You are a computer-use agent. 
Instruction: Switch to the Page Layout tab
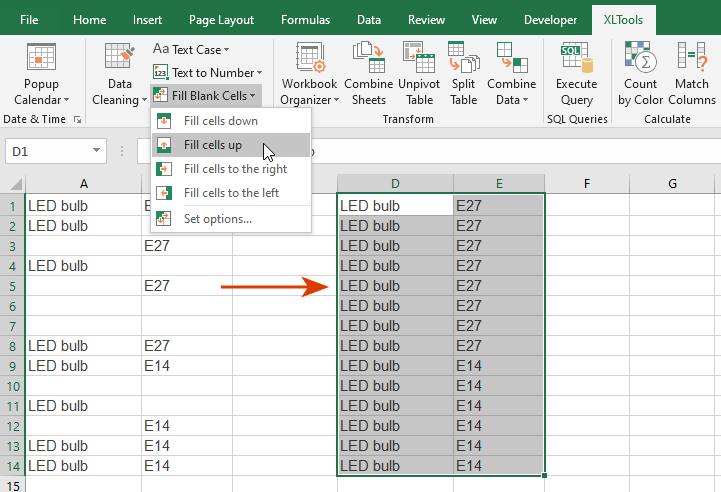pyautogui.click(x=221, y=20)
